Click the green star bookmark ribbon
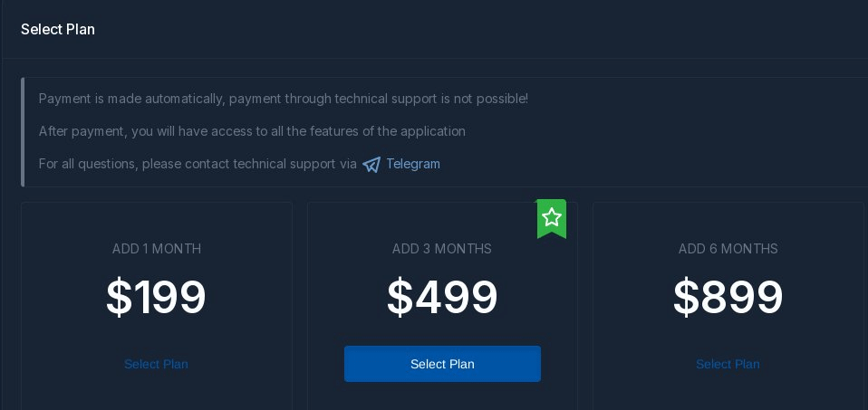Image resolution: width=868 pixels, height=410 pixels. click(552, 218)
